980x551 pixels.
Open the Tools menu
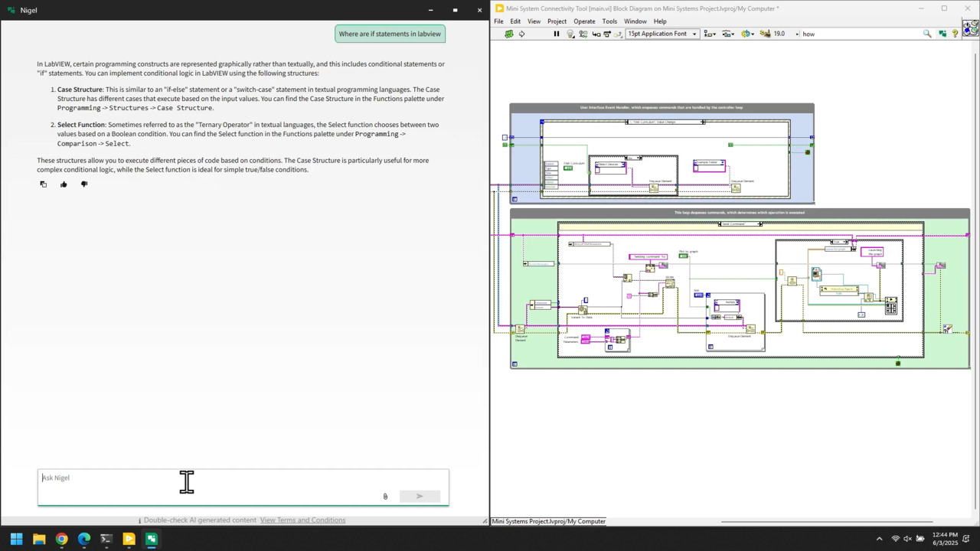tap(609, 21)
